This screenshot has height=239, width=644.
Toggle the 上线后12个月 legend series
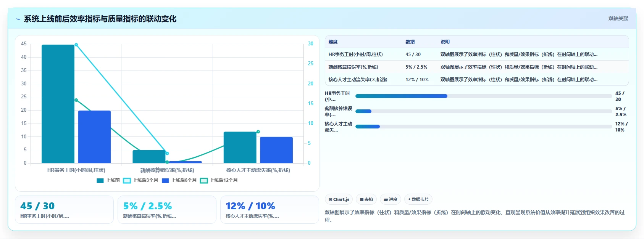point(219,180)
